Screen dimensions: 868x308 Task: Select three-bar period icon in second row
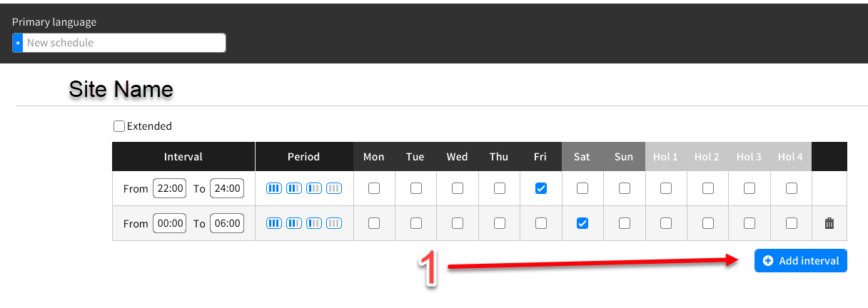pos(274,223)
